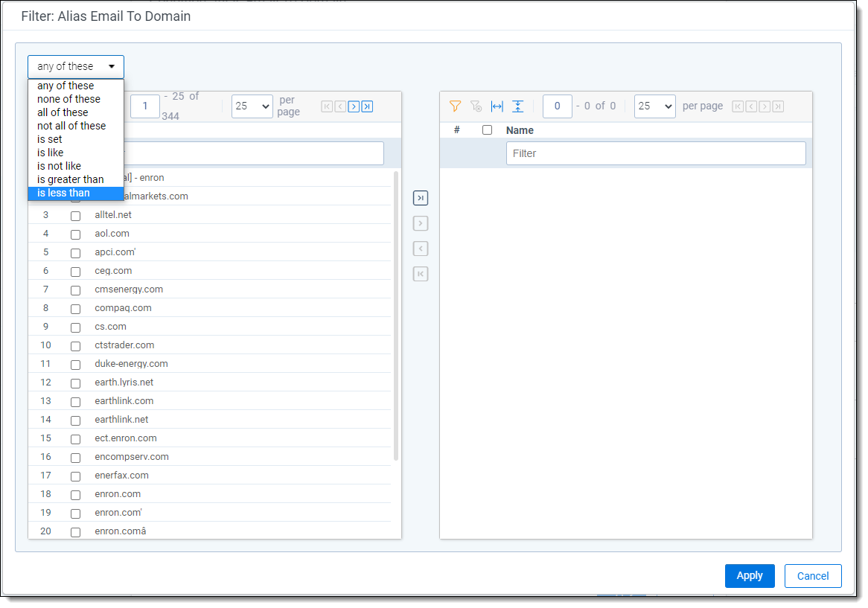The width and height of the screenshot is (868, 608).
Task: Cancel the filter dialog
Action: pyautogui.click(x=813, y=575)
